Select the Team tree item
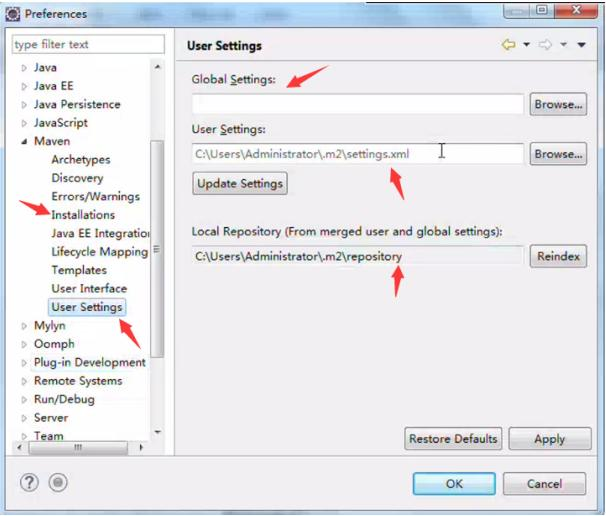606x516 pixels. pos(49,436)
